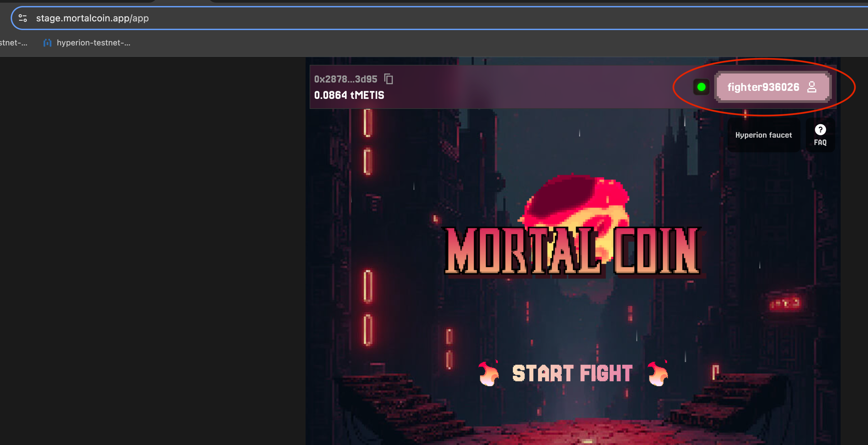
Task: Click the flame icon left of START FIGHT
Action: [x=489, y=373]
